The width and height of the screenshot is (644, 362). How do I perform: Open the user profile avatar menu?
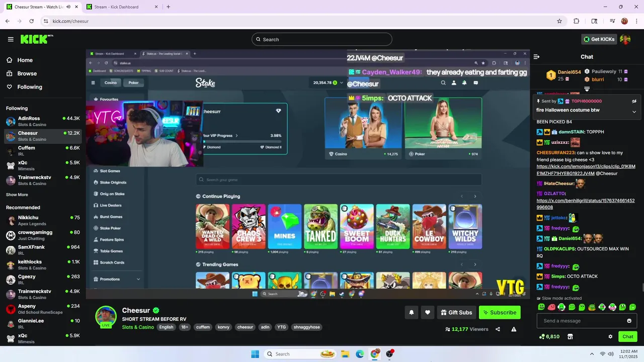(x=625, y=39)
